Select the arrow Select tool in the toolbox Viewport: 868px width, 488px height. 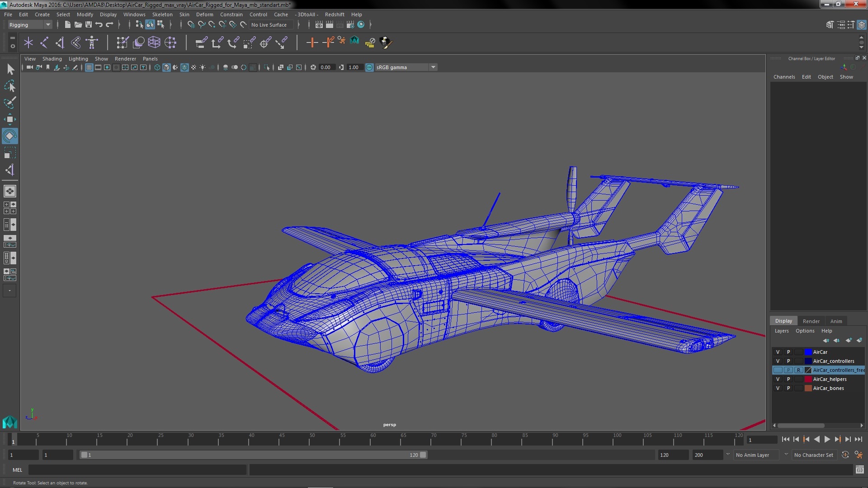[10, 69]
